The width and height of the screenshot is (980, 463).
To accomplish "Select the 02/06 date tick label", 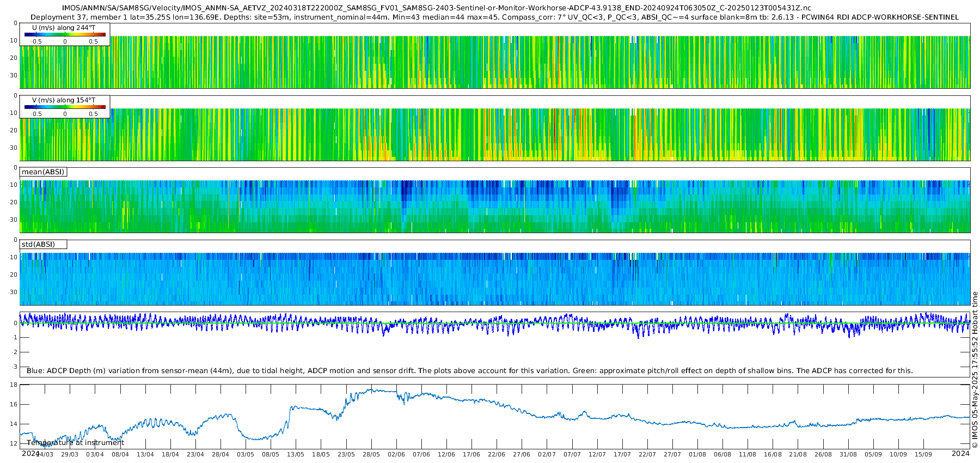I will point(396,454).
